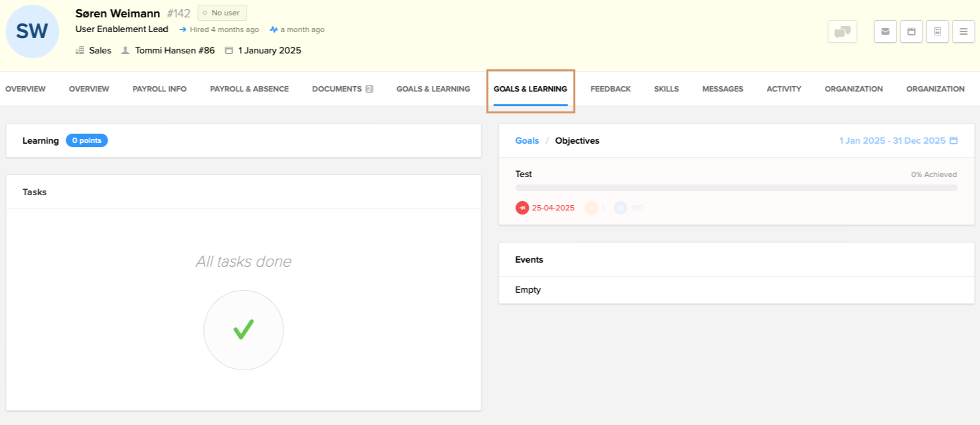
Task: Click the blue activity pulse icon
Action: [273, 30]
